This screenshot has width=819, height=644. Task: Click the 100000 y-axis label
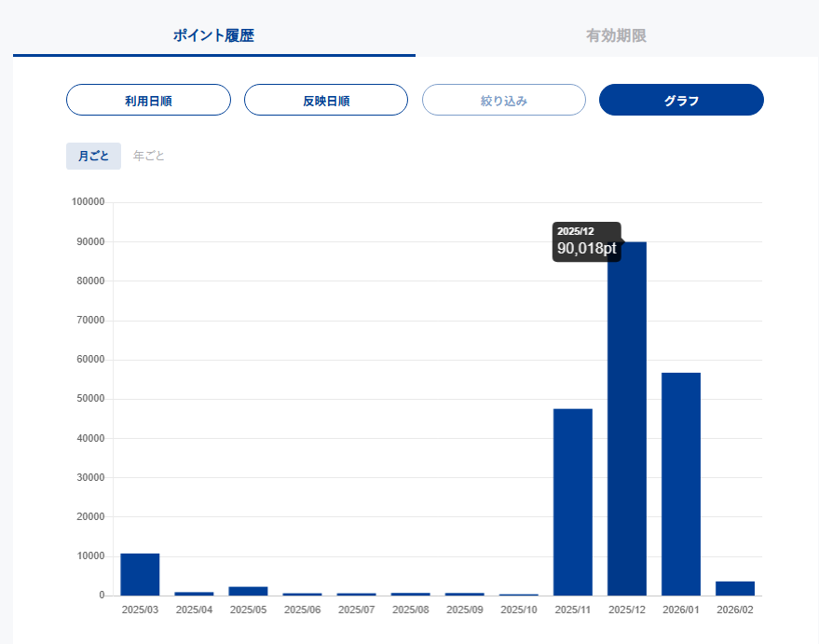click(x=88, y=201)
